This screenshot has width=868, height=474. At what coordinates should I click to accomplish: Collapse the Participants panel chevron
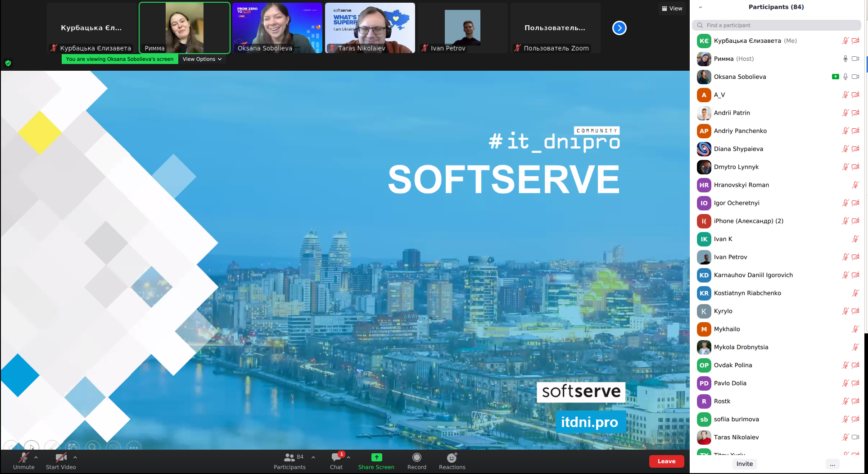[701, 7]
